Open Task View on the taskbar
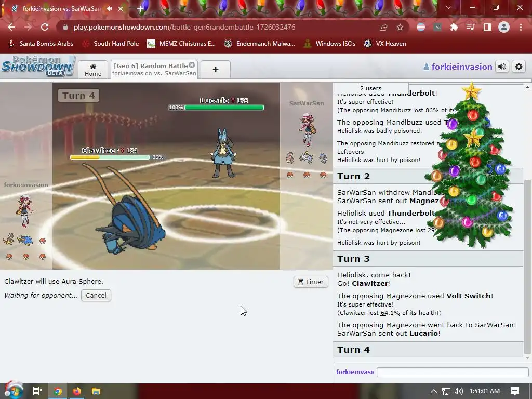Viewport: 532px width, 399px height. coord(37,391)
